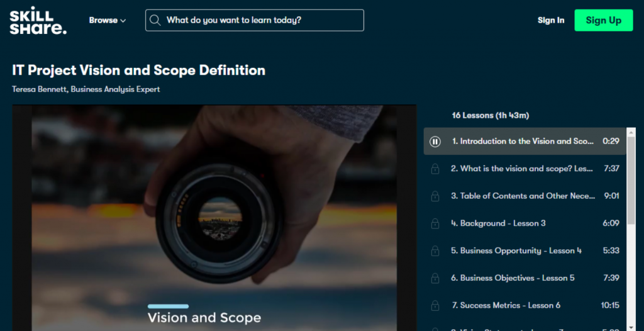Focus the 'What do you want to learn' search field
Screen dimensions: 644x331
click(x=261, y=20)
